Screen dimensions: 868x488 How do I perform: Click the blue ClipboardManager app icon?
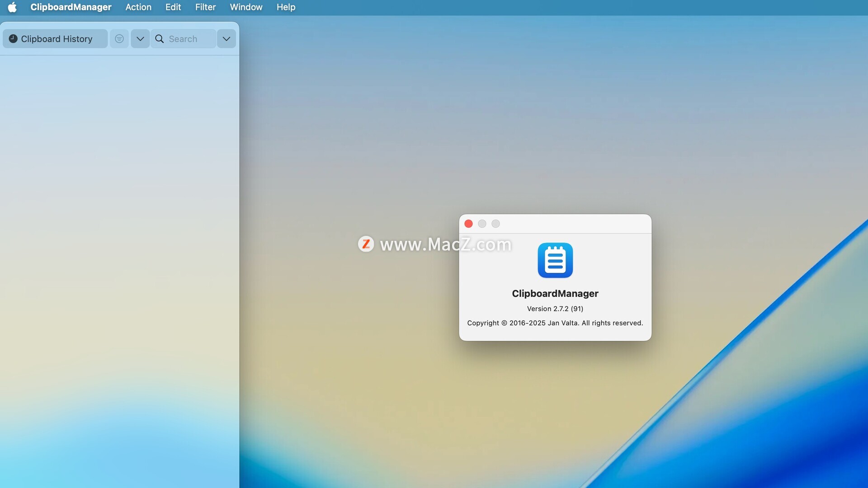pyautogui.click(x=555, y=260)
